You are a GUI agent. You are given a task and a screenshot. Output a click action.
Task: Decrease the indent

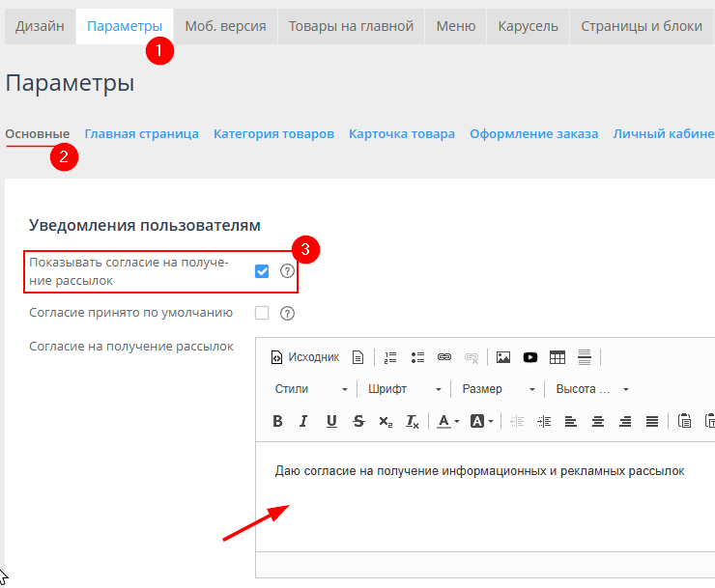coord(517,421)
